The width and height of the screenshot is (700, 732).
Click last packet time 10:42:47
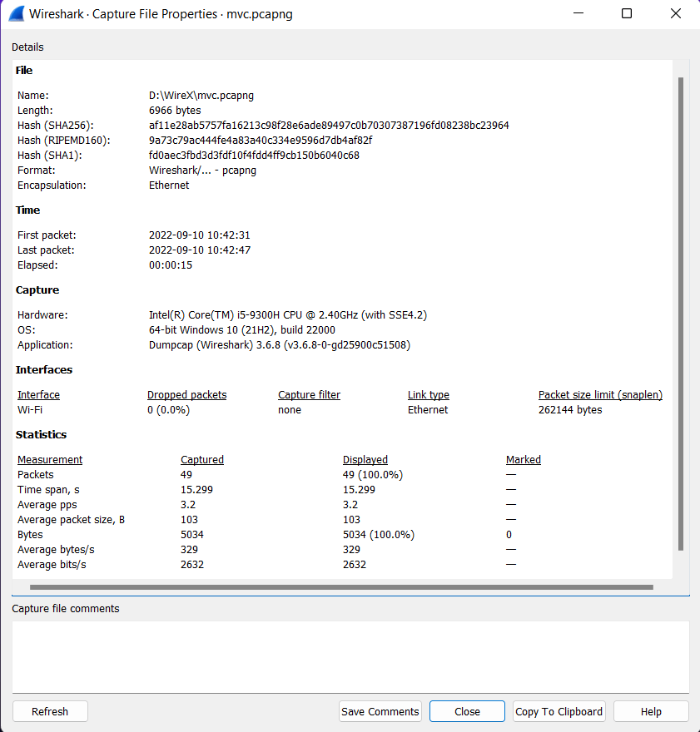(200, 250)
